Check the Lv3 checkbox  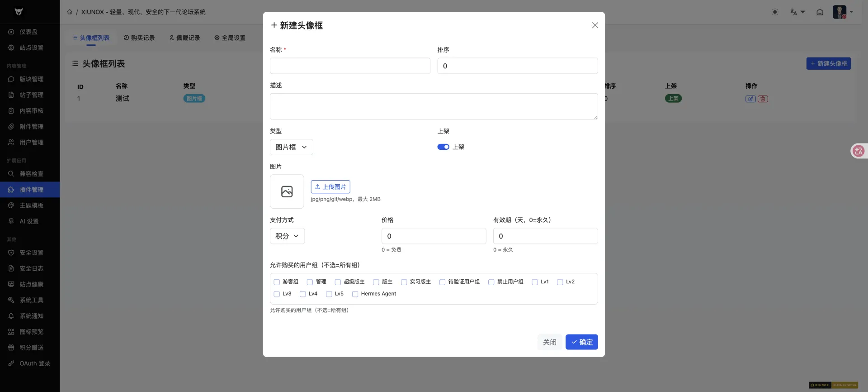[277, 294]
